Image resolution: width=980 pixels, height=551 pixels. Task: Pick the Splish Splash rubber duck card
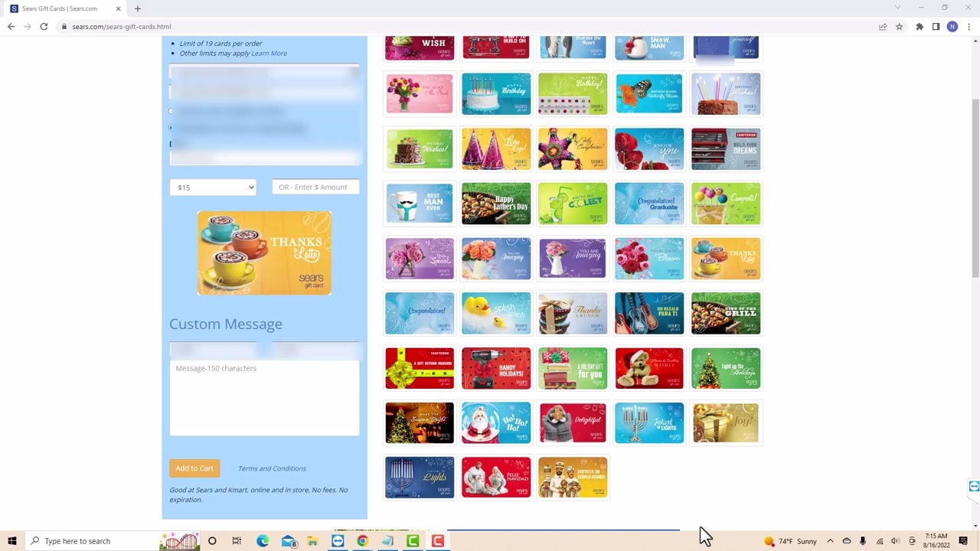click(496, 313)
